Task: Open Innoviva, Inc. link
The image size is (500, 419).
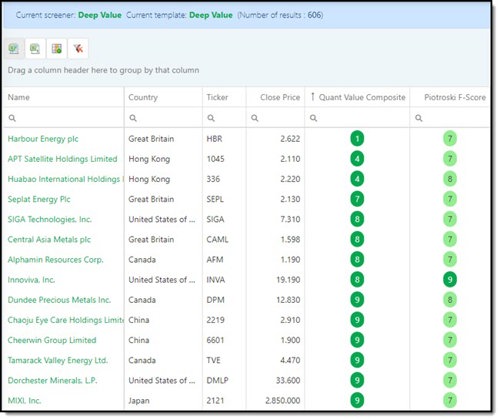Action: click(x=31, y=280)
